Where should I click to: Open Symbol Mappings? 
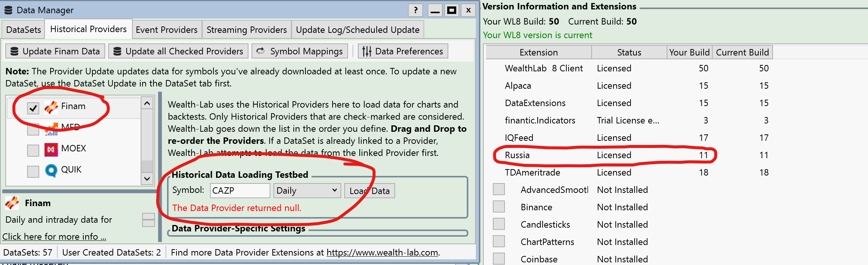pyautogui.click(x=299, y=51)
